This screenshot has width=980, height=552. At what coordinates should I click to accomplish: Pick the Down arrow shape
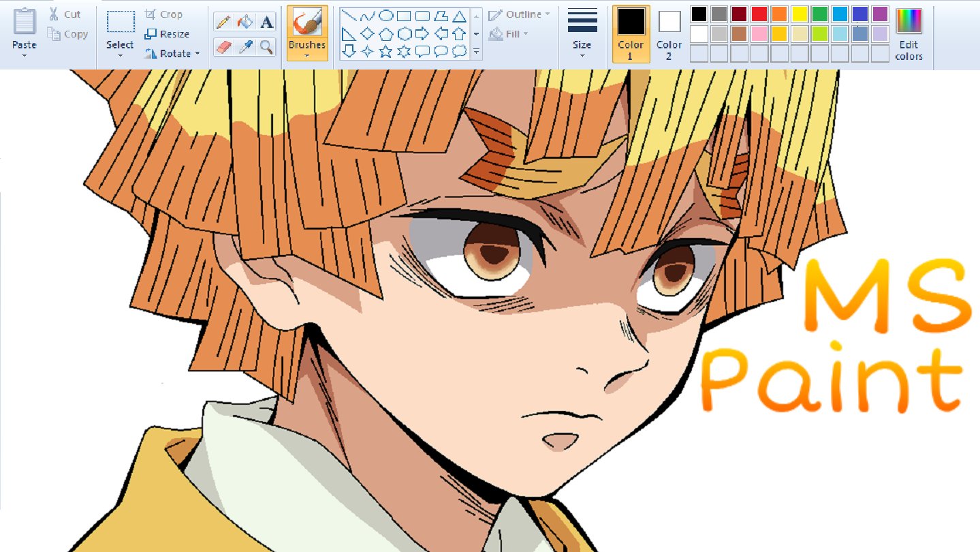pos(349,51)
